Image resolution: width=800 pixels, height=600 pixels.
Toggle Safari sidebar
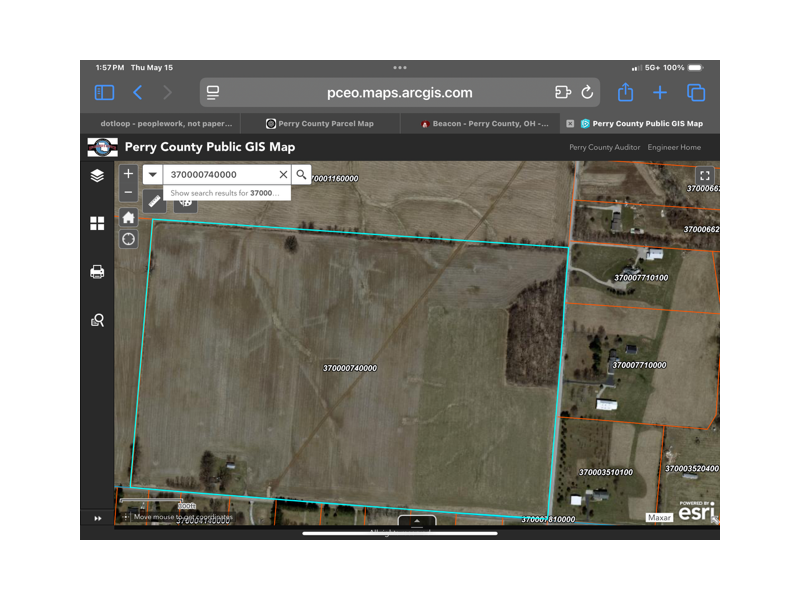pos(105,92)
